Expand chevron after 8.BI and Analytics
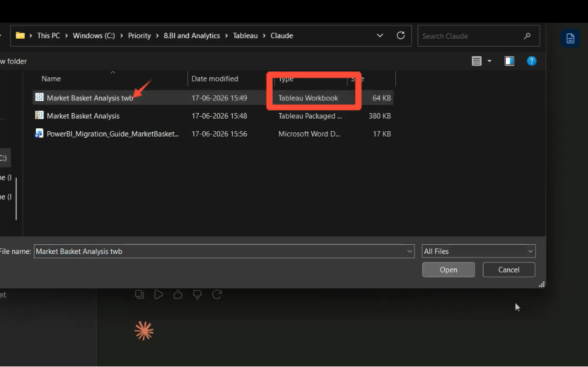Image resolution: width=588 pixels, height=367 pixels. pos(227,36)
